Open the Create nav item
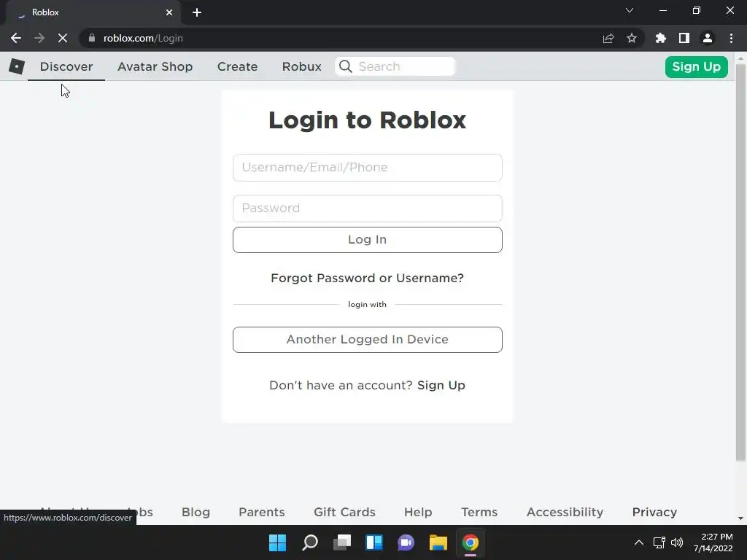The image size is (747, 560). pyautogui.click(x=237, y=66)
